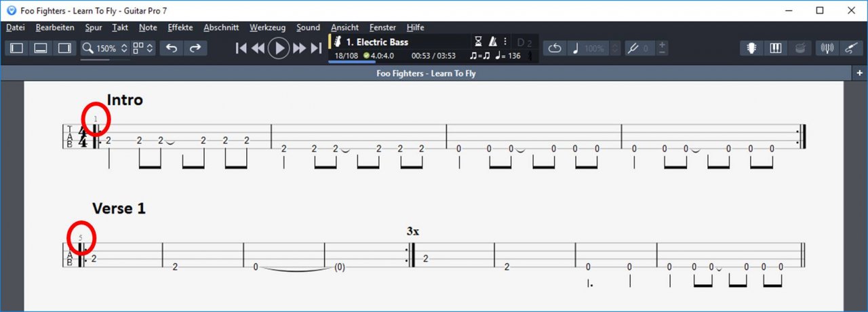The image size is (868, 312).
Task: Open the Spur menu
Action: [94, 27]
